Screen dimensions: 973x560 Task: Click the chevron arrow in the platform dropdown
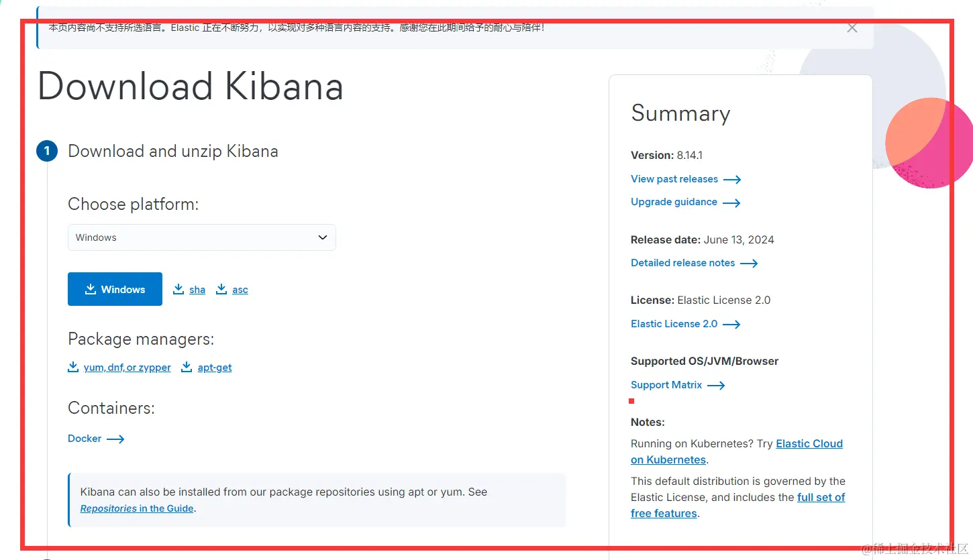[x=323, y=237]
